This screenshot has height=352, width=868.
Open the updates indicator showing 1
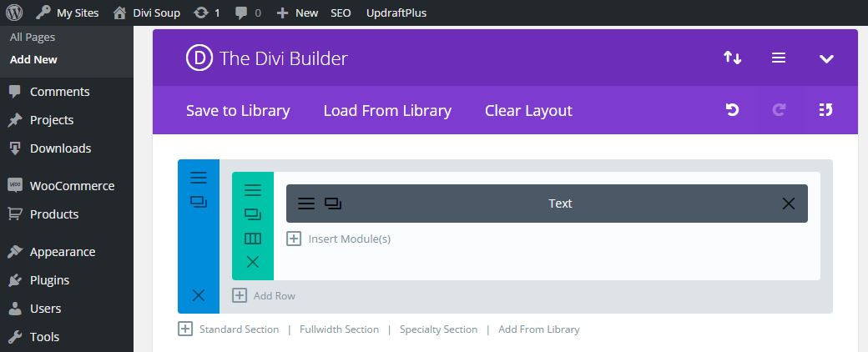click(207, 13)
